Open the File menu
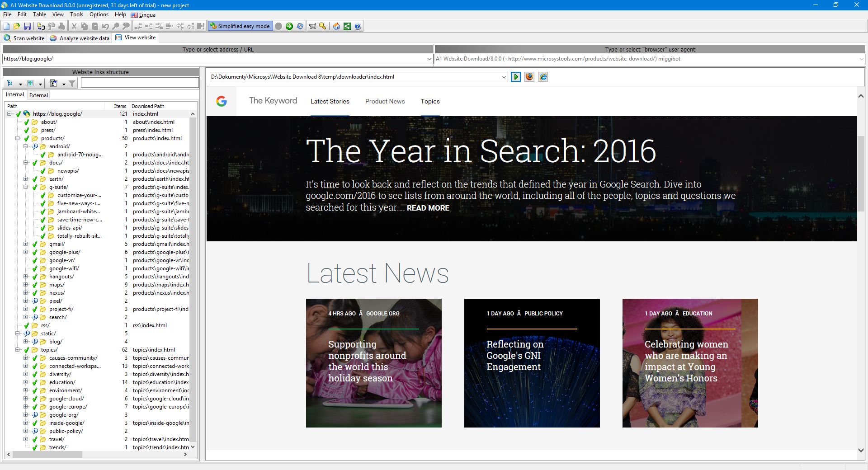868x470 pixels. pos(7,14)
